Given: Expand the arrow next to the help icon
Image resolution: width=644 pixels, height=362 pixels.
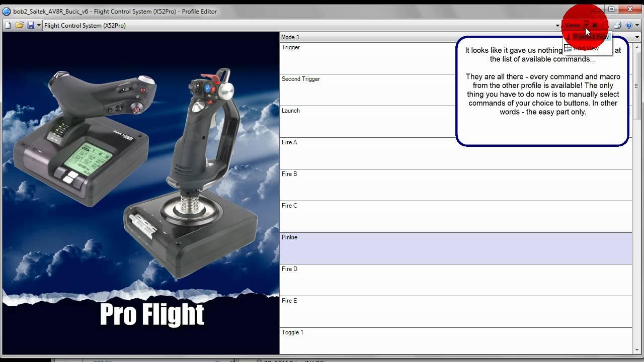Looking at the screenshot, I should coord(636,25).
